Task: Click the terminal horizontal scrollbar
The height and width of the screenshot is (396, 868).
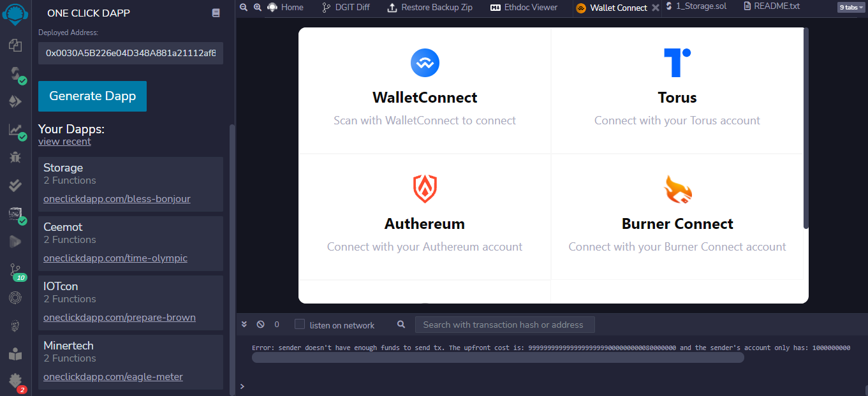Action: coord(497,358)
